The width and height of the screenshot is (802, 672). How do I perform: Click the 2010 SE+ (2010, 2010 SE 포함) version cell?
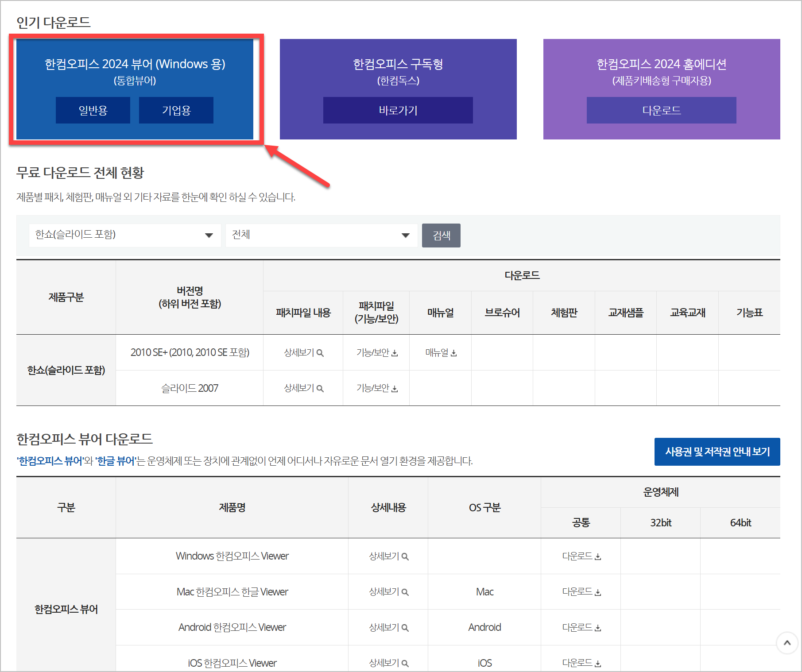click(190, 352)
